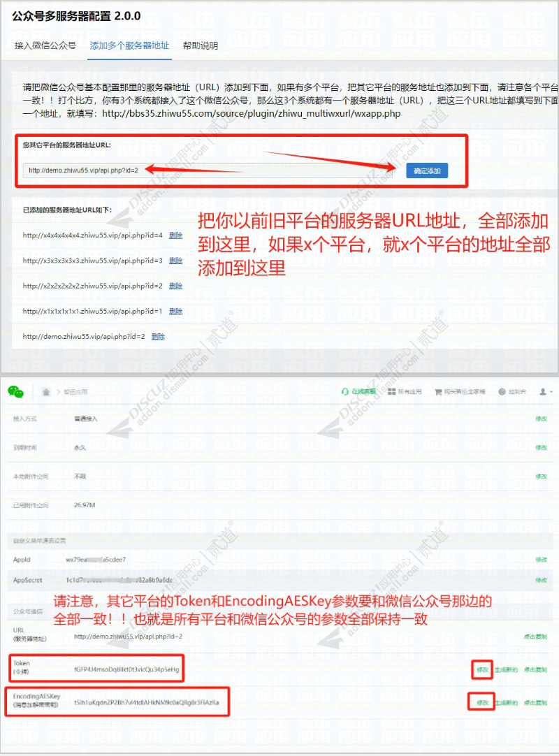Viewport: 559px width, 756px height.
Task: Delete the x3x3x3x3x3 server URL entry
Action: click(175, 261)
